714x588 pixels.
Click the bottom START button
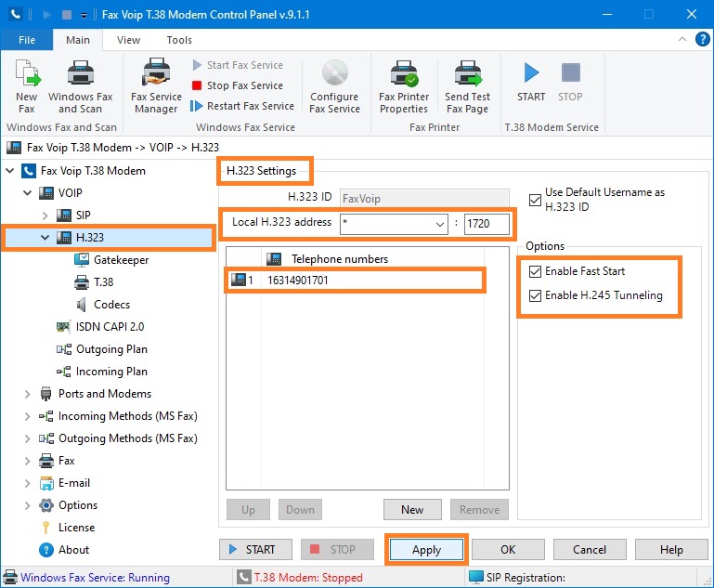tap(255, 550)
